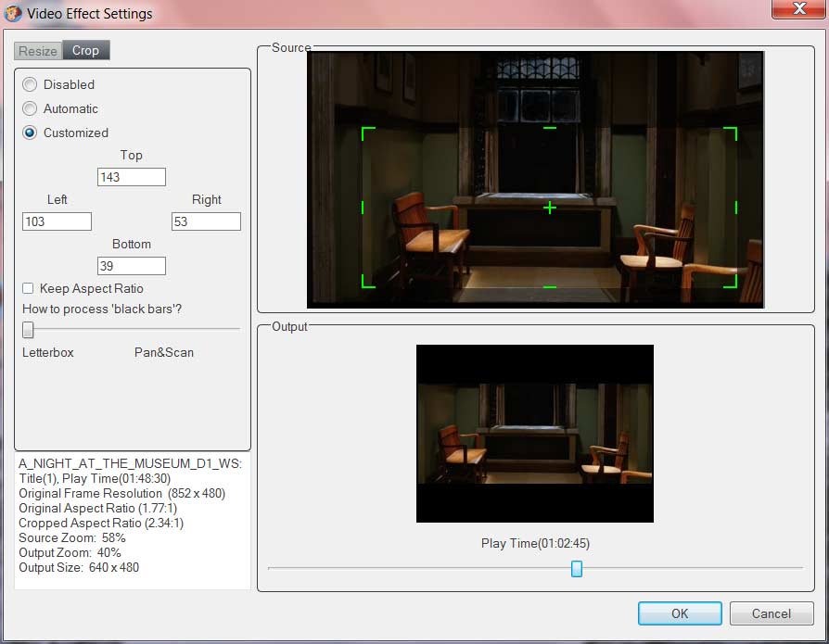Click the 'A_NIGHT_AT_THE_MUSEUM_D1_WS:' title text
Image resolution: width=829 pixels, height=644 pixels.
tap(130, 464)
